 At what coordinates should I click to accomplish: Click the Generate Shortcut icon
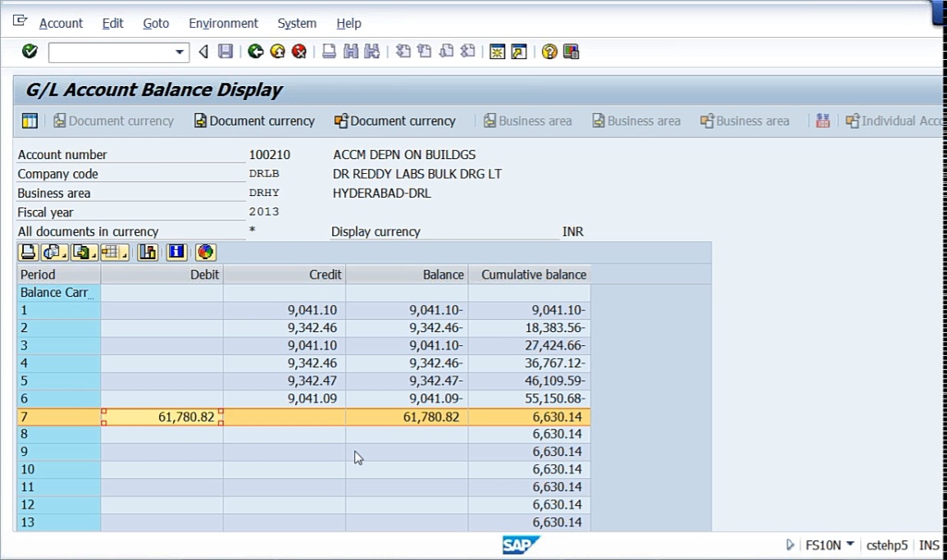[519, 52]
